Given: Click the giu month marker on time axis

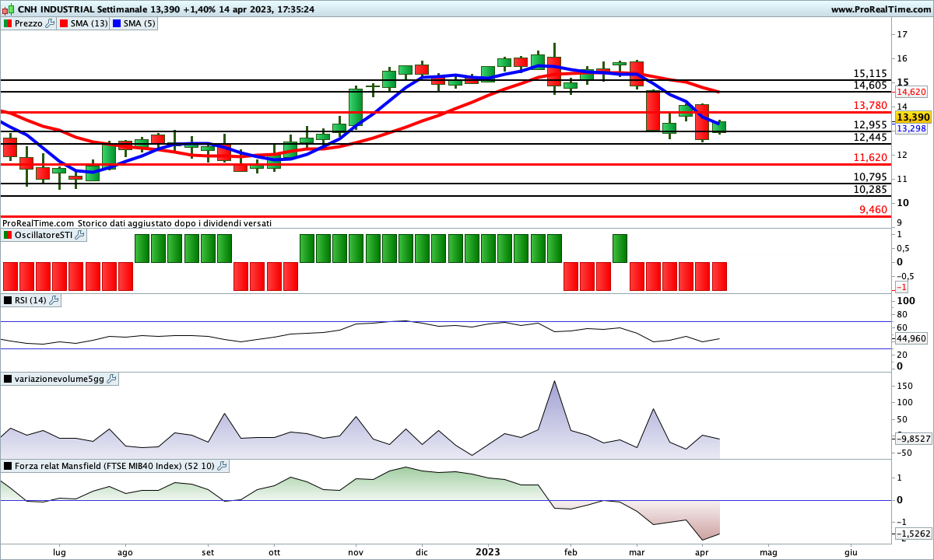Looking at the screenshot, I should click(851, 552).
